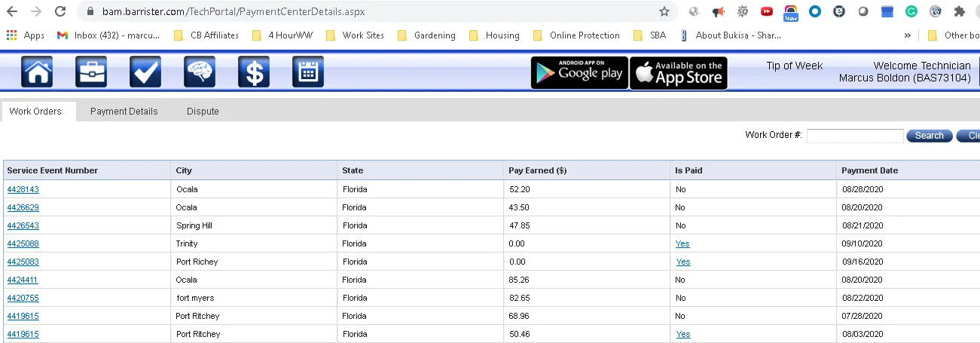980x343 pixels.
Task: Open the Chrome extensions puzzle icon
Action: pos(959,12)
